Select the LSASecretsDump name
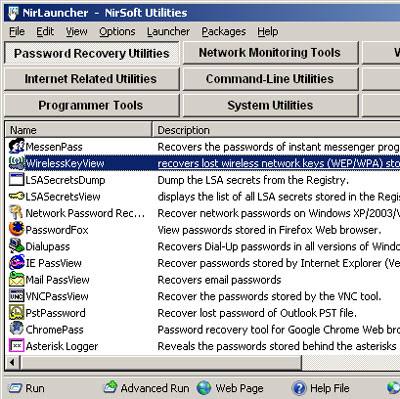 coord(65,180)
